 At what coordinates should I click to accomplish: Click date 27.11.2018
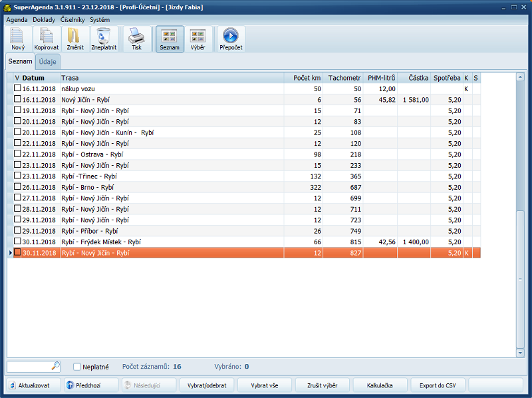[x=39, y=198]
